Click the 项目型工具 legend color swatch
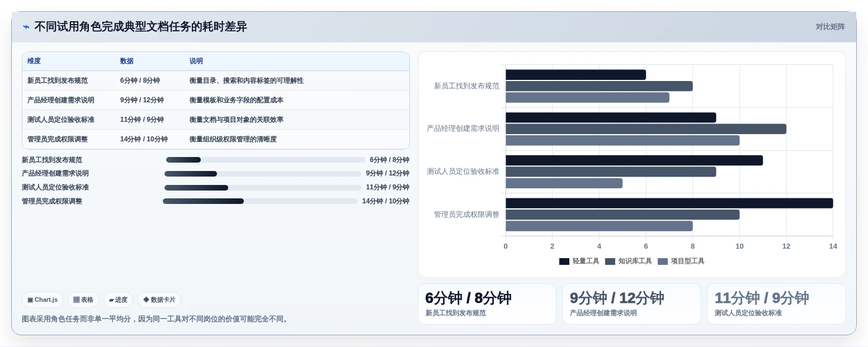The width and height of the screenshot is (868, 347). click(x=663, y=262)
